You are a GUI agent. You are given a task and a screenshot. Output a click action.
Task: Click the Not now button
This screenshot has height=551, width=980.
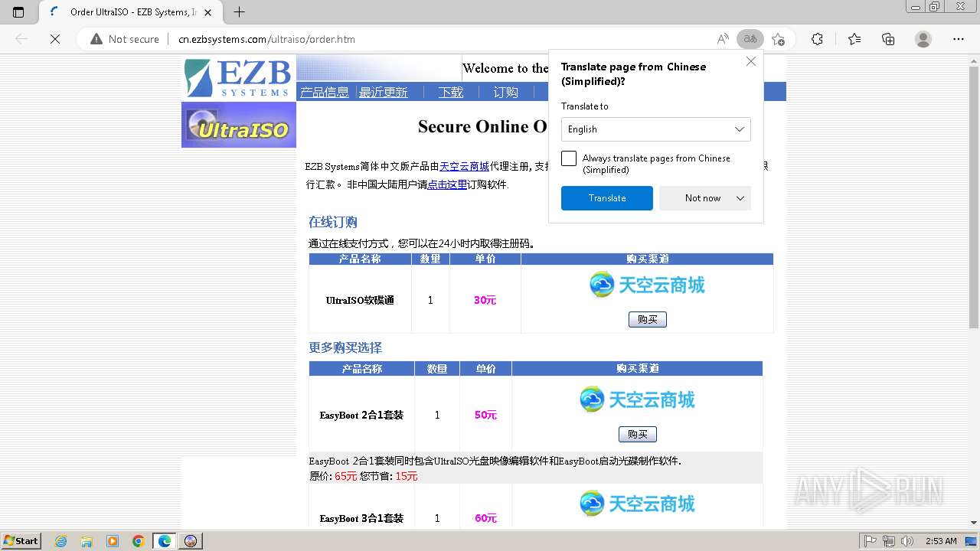(x=695, y=198)
